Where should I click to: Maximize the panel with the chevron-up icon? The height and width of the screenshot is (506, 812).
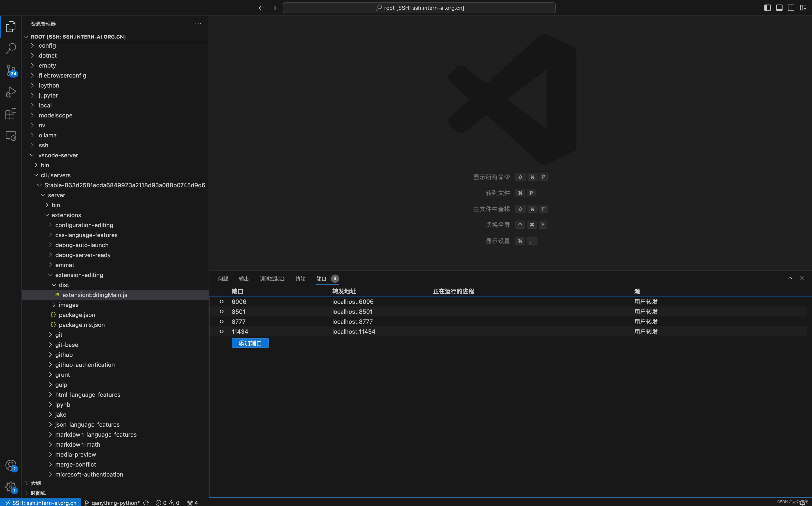point(790,278)
